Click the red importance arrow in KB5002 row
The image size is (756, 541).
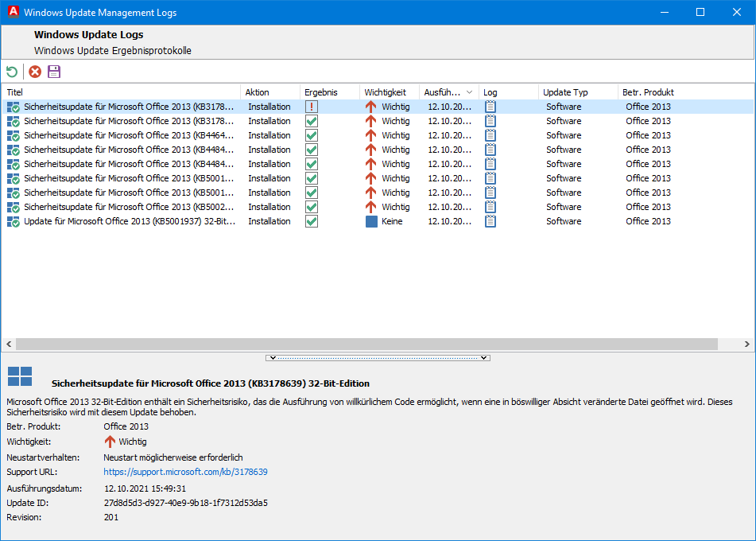(370, 207)
